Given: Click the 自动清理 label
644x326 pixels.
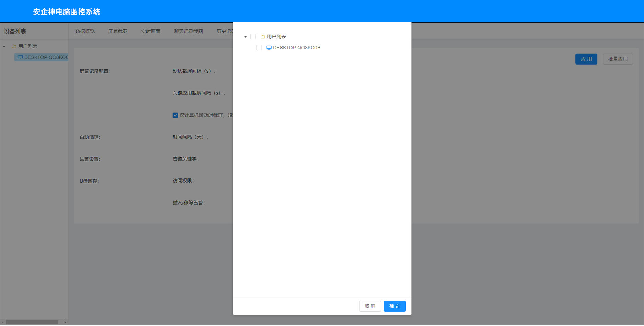Looking at the screenshot, I should pyautogui.click(x=90, y=137).
